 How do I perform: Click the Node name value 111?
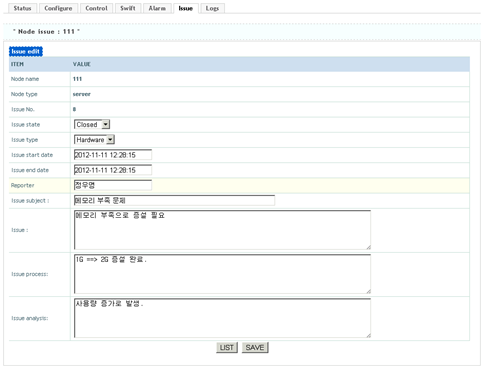[77, 79]
